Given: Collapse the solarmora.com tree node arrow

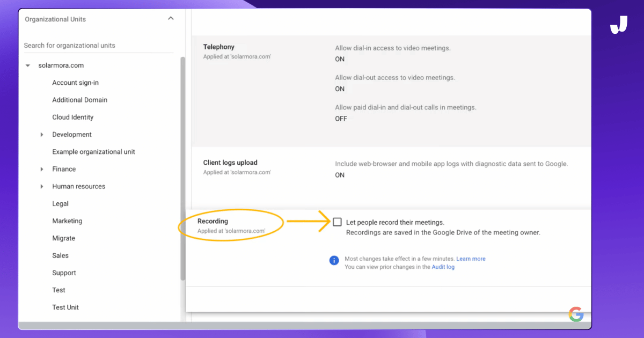Looking at the screenshot, I should (28, 65).
